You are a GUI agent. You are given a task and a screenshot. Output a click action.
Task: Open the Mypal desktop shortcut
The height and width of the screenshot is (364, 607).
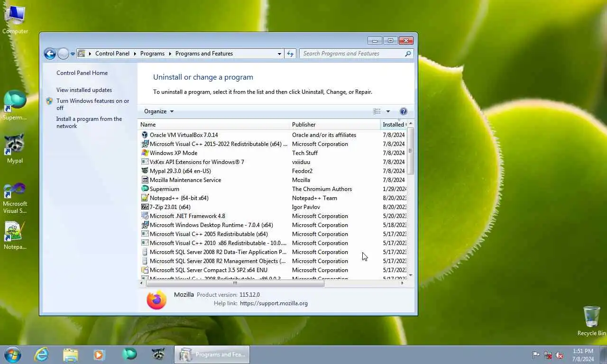click(x=15, y=149)
